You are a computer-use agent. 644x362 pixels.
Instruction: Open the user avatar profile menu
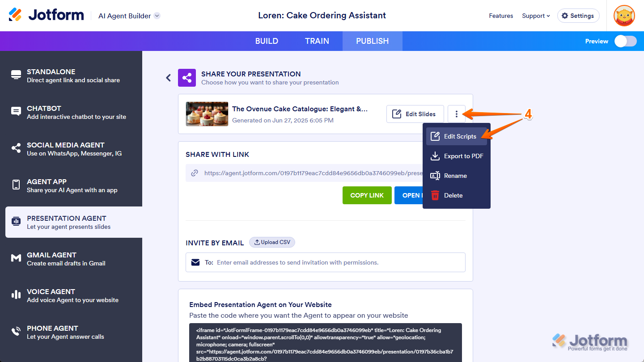(624, 16)
